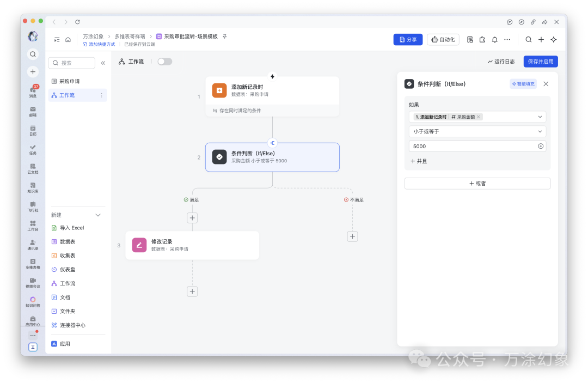This screenshot has height=383, width=588.
Task: Collapse the 新建 section chevron
Action: pyautogui.click(x=98, y=215)
